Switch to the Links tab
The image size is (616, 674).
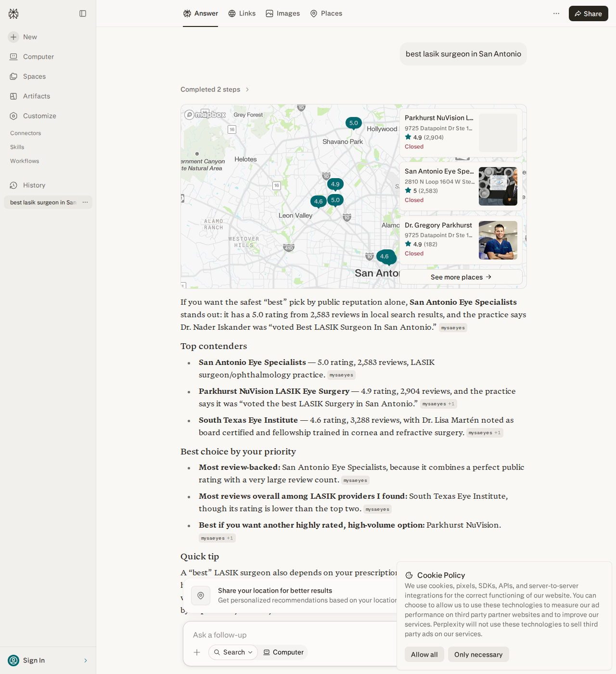coord(242,13)
